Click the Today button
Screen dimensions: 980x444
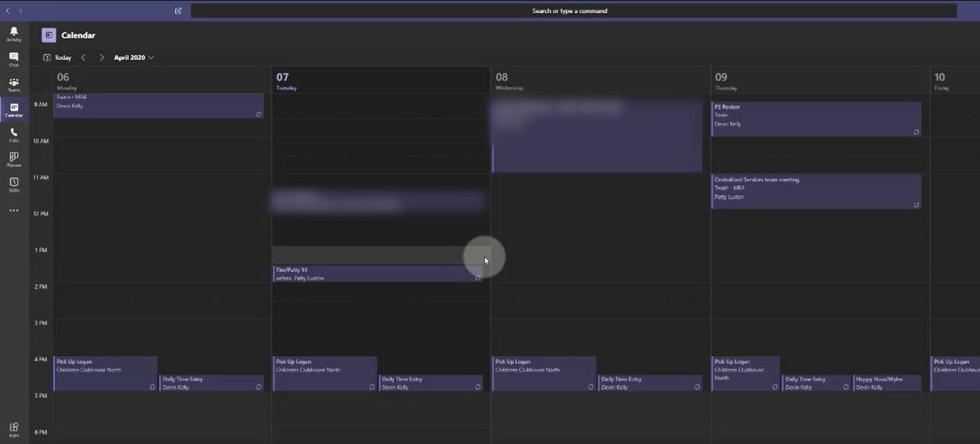click(x=58, y=57)
